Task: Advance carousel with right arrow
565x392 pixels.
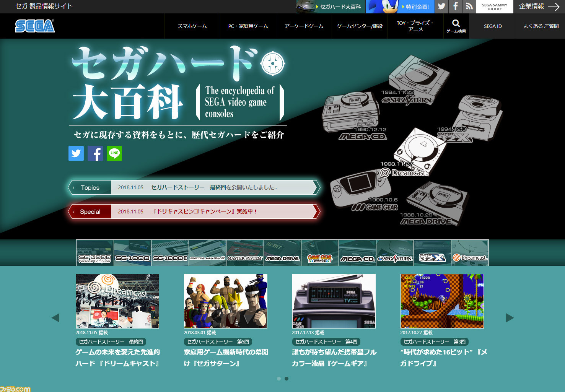Action: 510,318
